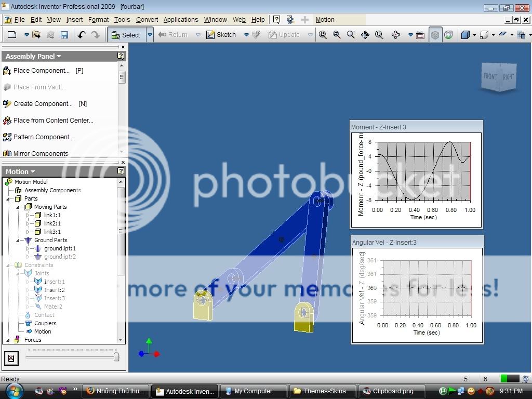The width and height of the screenshot is (532, 399).
Task: Click the Zoom Window icon
Action: point(337,35)
